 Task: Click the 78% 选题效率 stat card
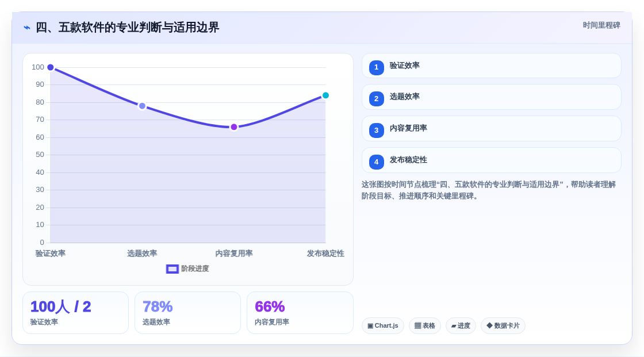[x=187, y=313]
